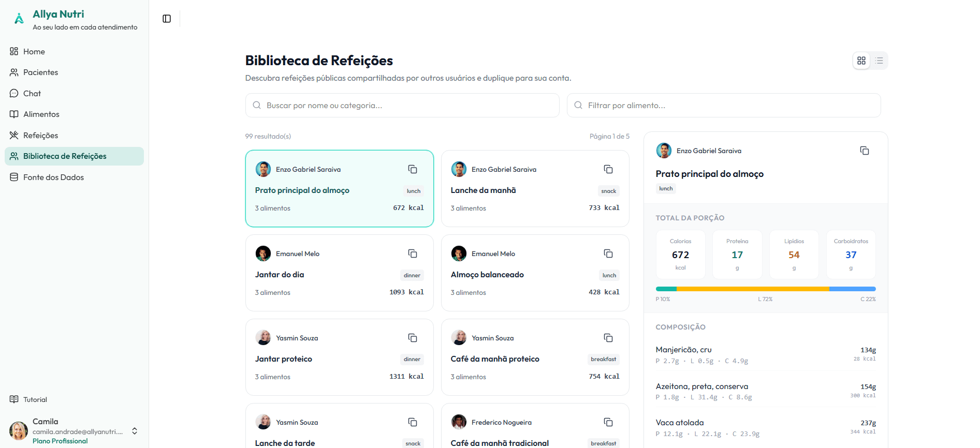Click Frederico Nogueira's avatar
The width and height of the screenshot is (980, 448).
(459, 422)
